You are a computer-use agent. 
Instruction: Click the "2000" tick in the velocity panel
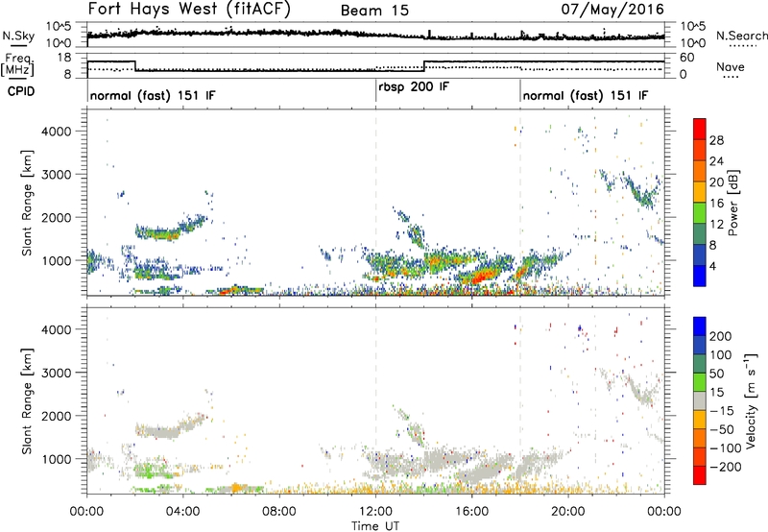(57, 416)
